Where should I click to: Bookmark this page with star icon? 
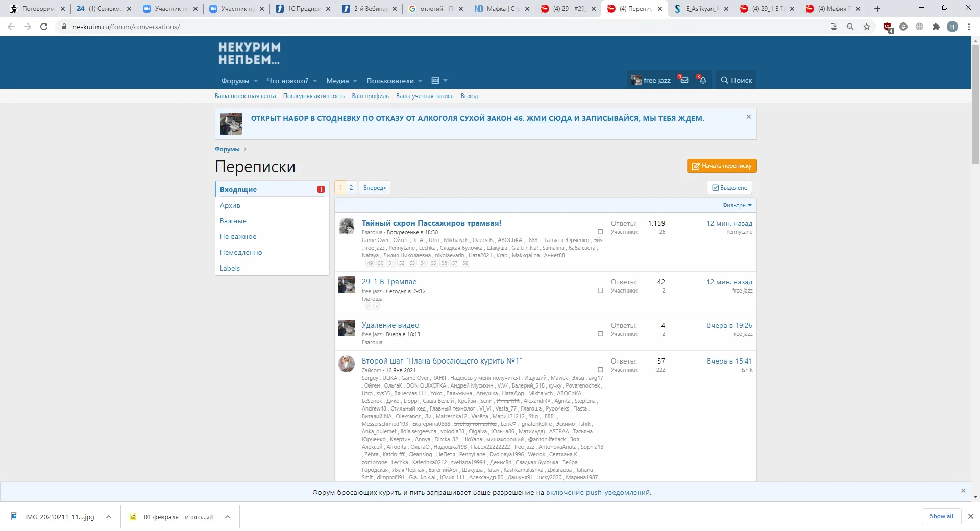867,27
